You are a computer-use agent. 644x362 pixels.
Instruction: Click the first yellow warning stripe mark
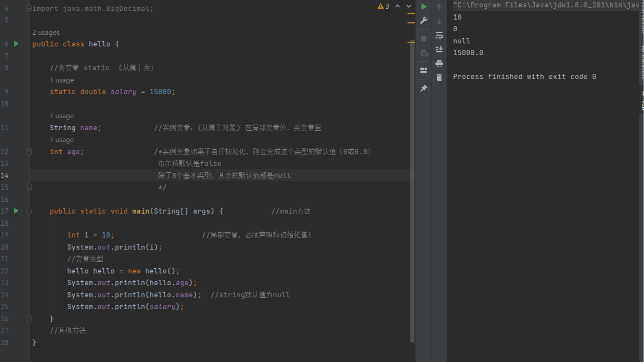tap(411, 14)
